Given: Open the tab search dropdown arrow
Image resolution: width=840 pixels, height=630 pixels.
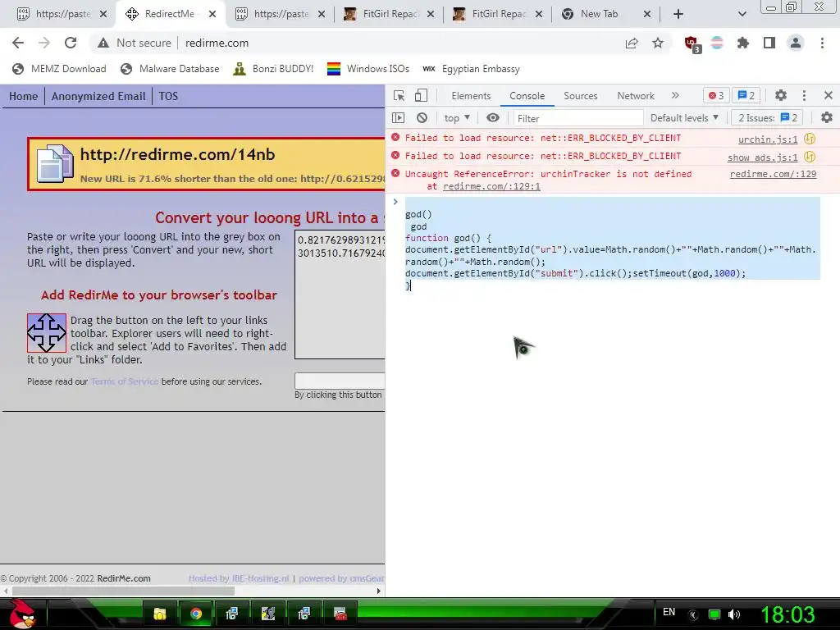Looking at the screenshot, I should [742, 14].
